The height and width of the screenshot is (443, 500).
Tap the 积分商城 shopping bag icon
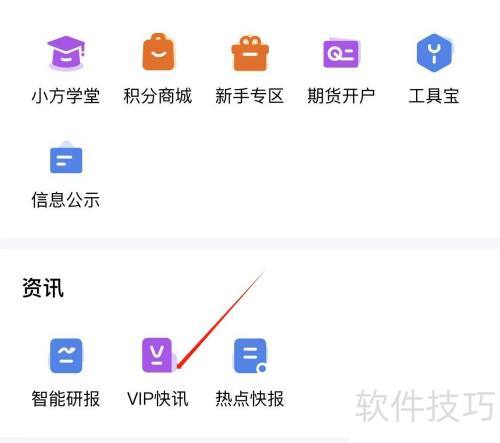point(158,52)
